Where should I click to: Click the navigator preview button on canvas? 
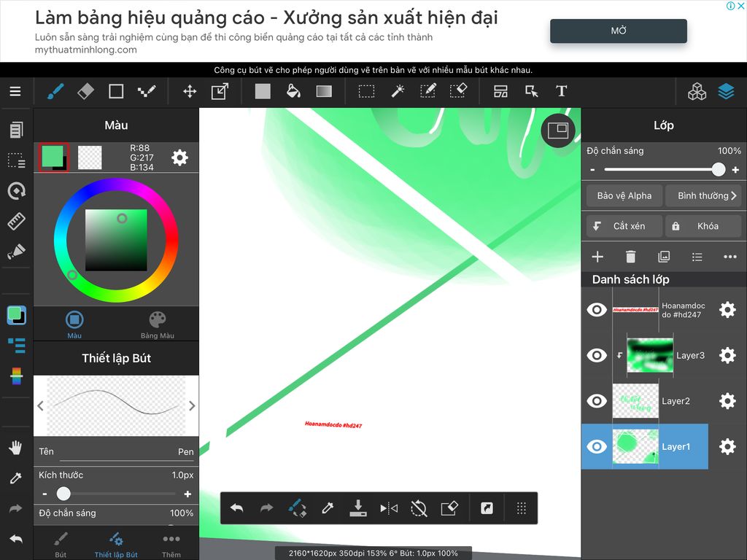(x=558, y=131)
